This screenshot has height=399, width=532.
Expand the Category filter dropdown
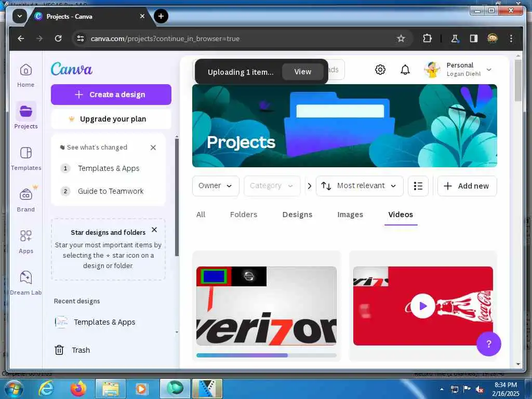pos(272,185)
